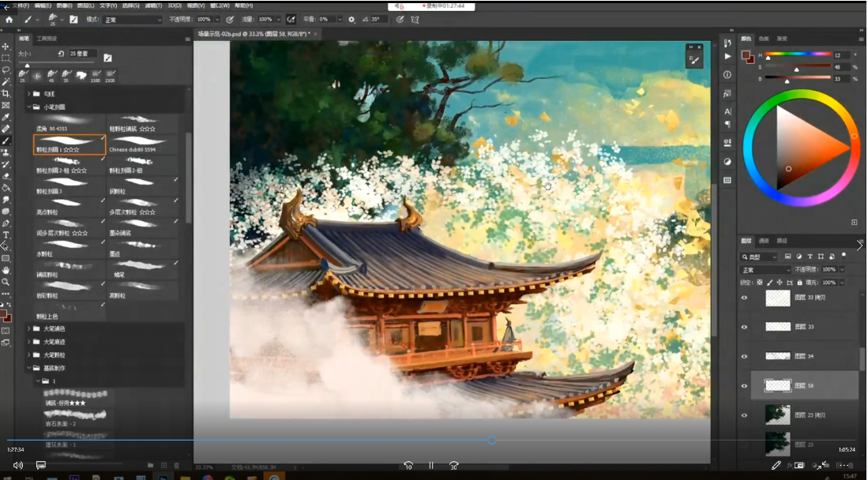Toggle lock all layer button
Image resolution: width=868 pixels, height=480 pixels.
click(x=799, y=283)
